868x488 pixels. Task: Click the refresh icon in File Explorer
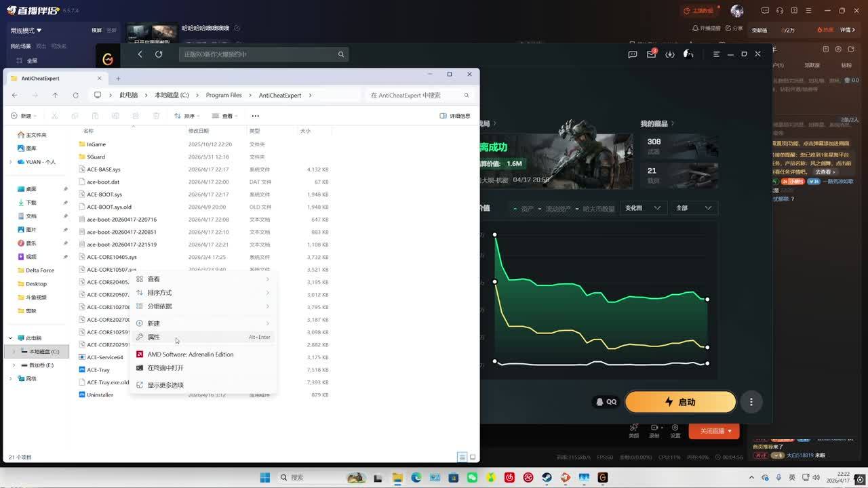tap(75, 95)
